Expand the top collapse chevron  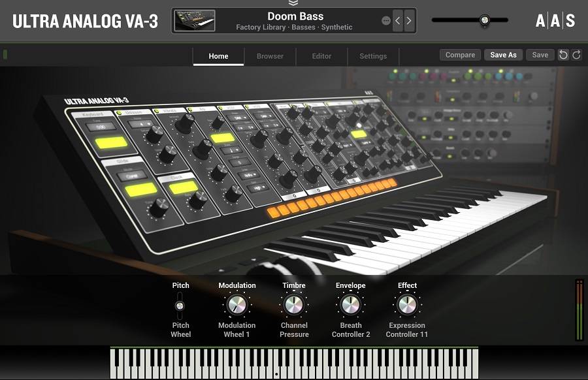pos(293,3)
